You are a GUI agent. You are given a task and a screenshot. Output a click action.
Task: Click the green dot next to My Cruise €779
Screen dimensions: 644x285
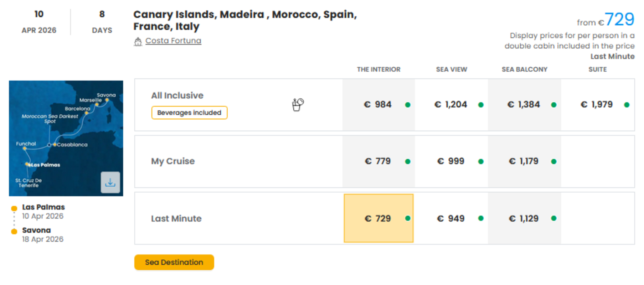pos(407,161)
